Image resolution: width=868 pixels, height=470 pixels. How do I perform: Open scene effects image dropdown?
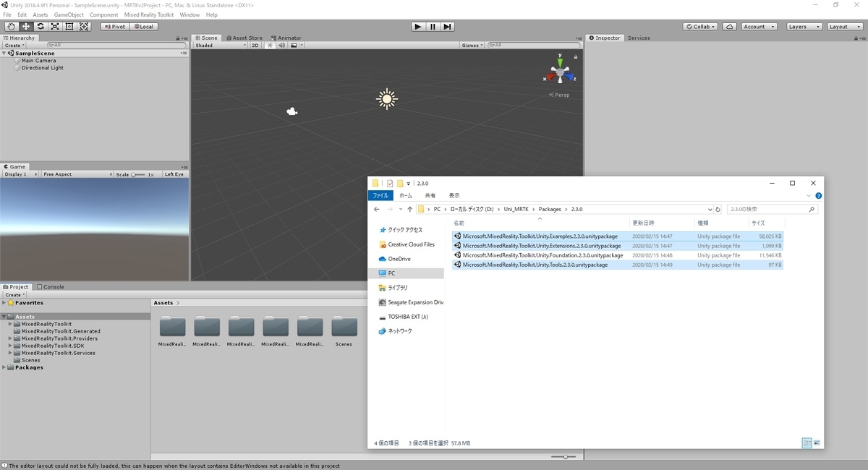click(295, 46)
